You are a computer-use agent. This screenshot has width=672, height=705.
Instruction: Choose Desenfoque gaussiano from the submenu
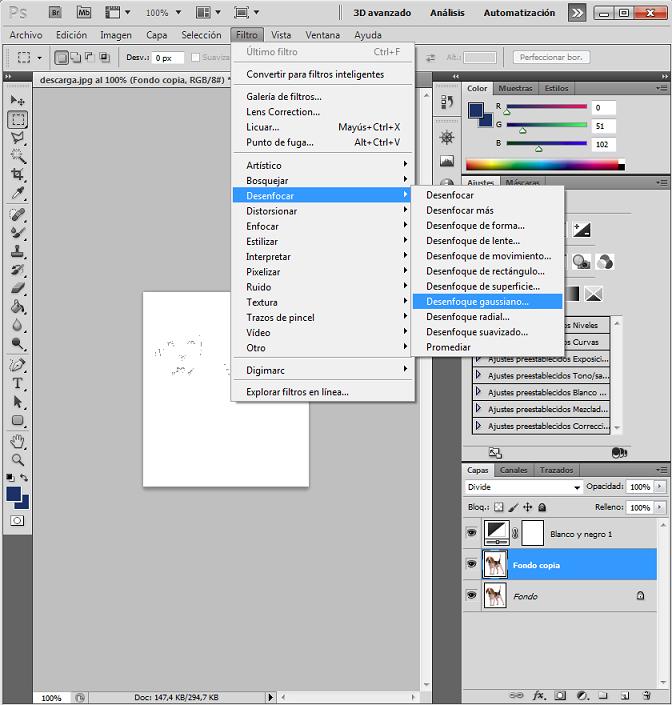478,301
